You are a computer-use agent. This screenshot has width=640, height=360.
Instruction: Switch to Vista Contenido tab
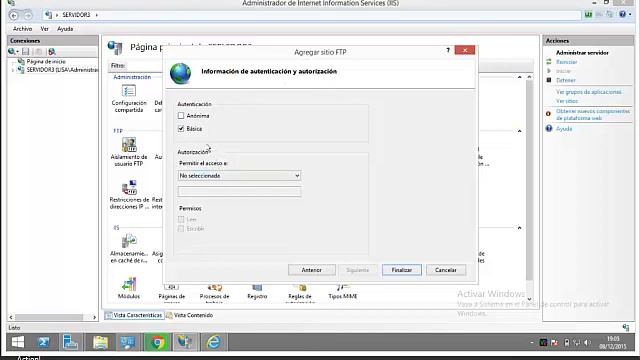(189, 315)
